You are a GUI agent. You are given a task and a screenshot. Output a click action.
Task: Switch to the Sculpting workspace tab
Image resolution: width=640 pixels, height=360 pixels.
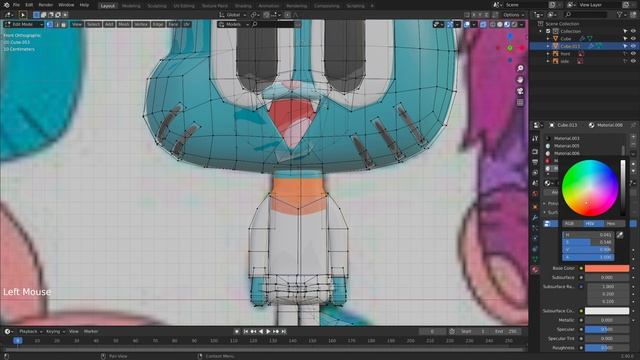pyautogui.click(x=157, y=6)
